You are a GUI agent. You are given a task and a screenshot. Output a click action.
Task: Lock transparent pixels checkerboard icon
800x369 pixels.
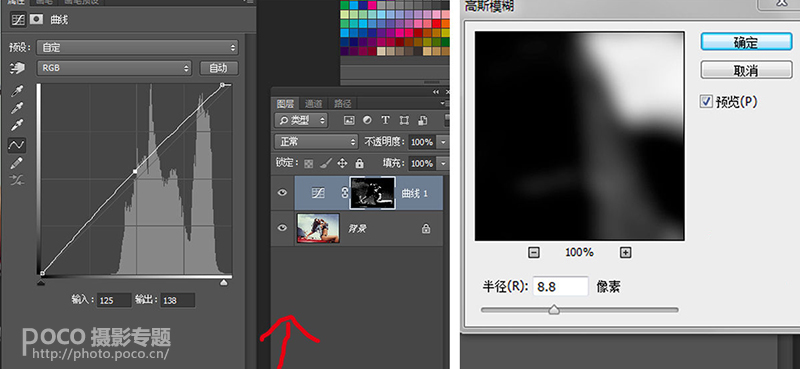point(308,164)
